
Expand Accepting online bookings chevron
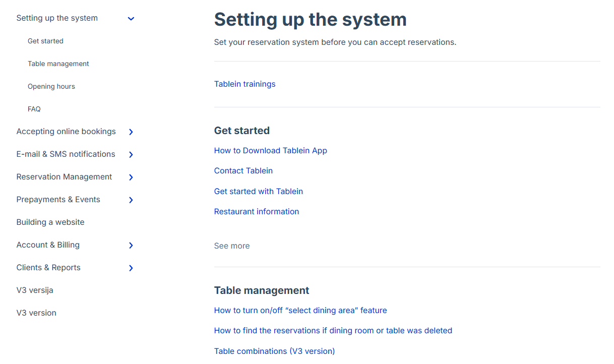click(131, 132)
